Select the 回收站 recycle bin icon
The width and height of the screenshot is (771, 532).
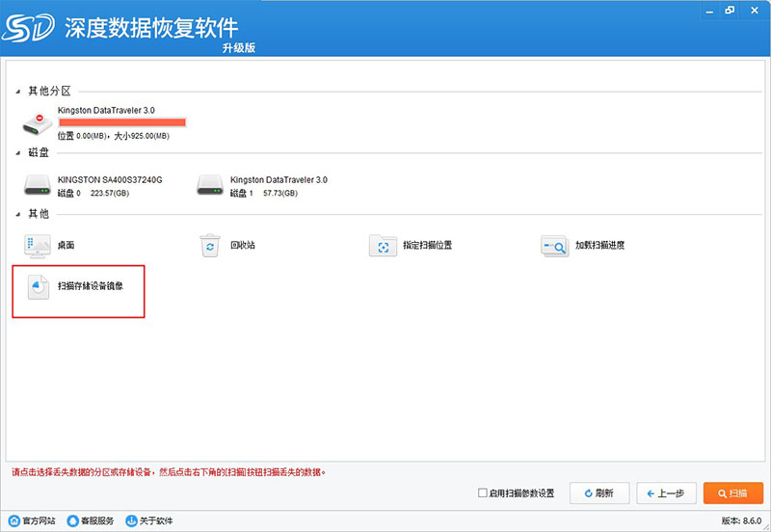pyautogui.click(x=210, y=246)
